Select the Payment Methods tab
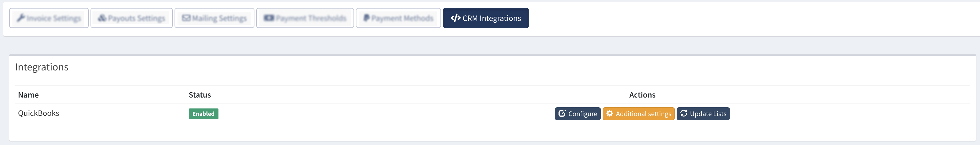 pos(402,18)
